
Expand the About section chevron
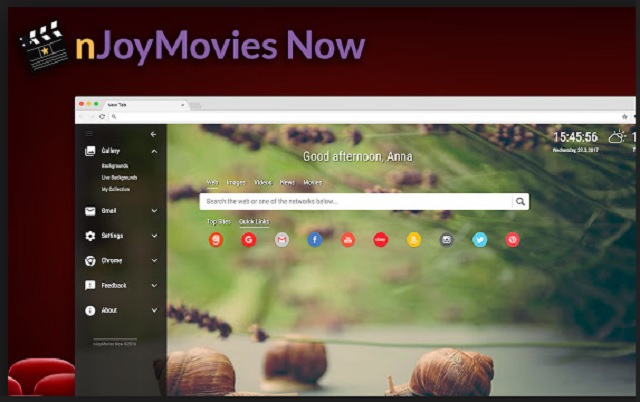pyautogui.click(x=154, y=311)
